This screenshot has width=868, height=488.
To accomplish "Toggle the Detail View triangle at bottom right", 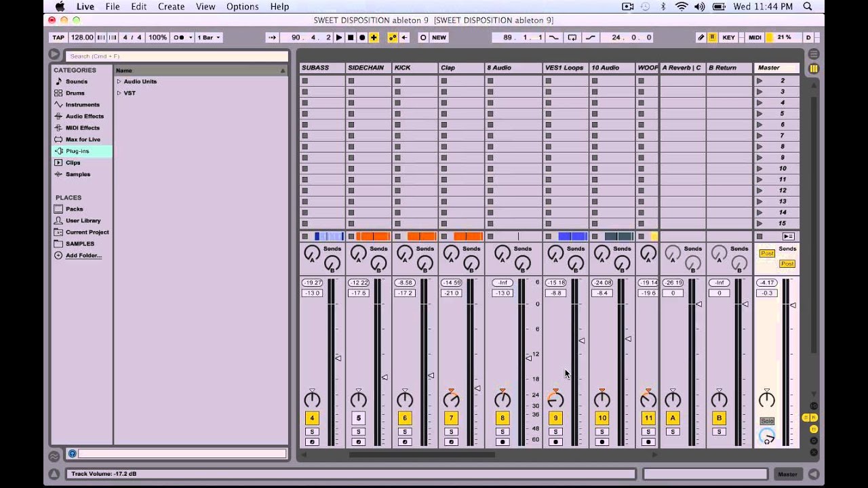I will [814, 474].
